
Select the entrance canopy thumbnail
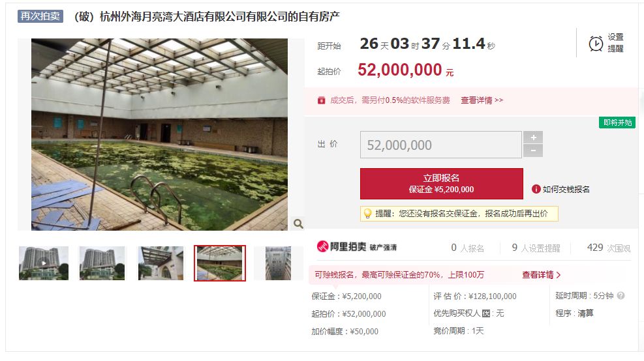coord(161,263)
